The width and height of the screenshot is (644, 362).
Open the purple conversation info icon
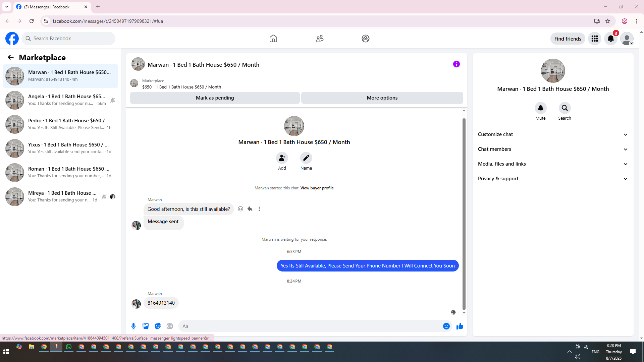pos(457,64)
